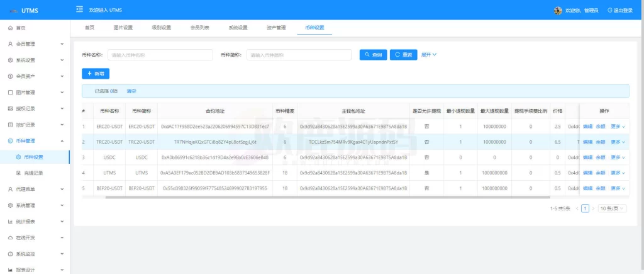Select page 1 in the pagination

click(586, 208)
